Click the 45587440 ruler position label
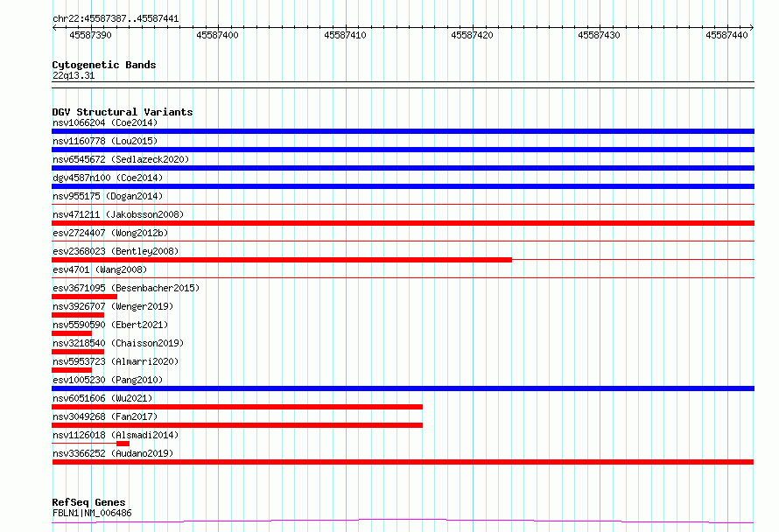Viewport: 779px width, 532px height. point(726,35)
